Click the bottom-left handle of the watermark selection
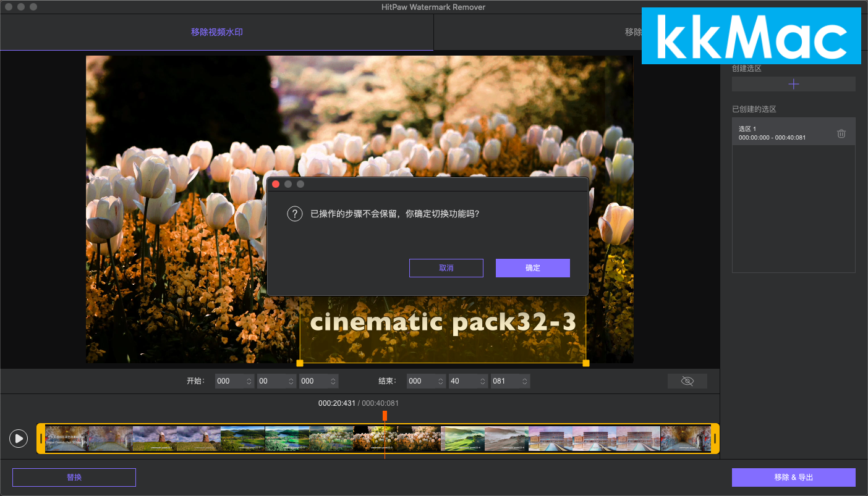This screenshot has height=496, width=868. (x=300, y=363)
